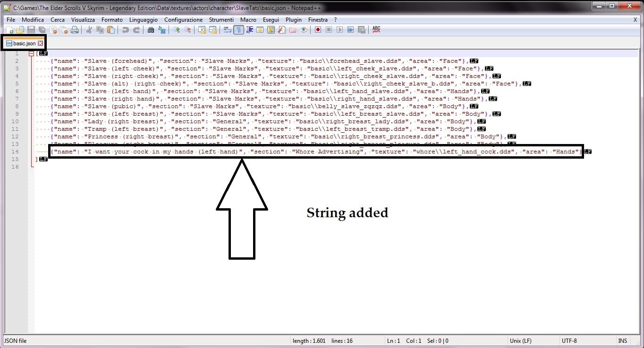Toggle word wrap toolbar icon
The height and width of the screenshot is (348, 644).
coord(227,30)
